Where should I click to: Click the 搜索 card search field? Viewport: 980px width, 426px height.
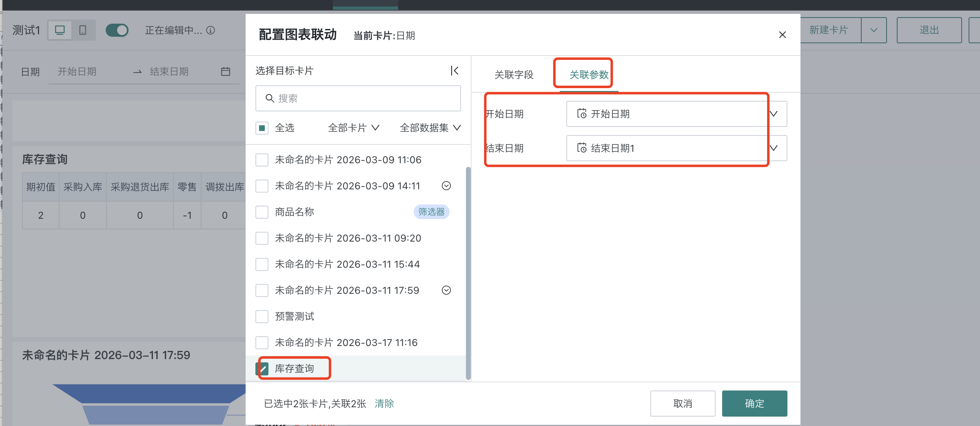click(358, 98)
